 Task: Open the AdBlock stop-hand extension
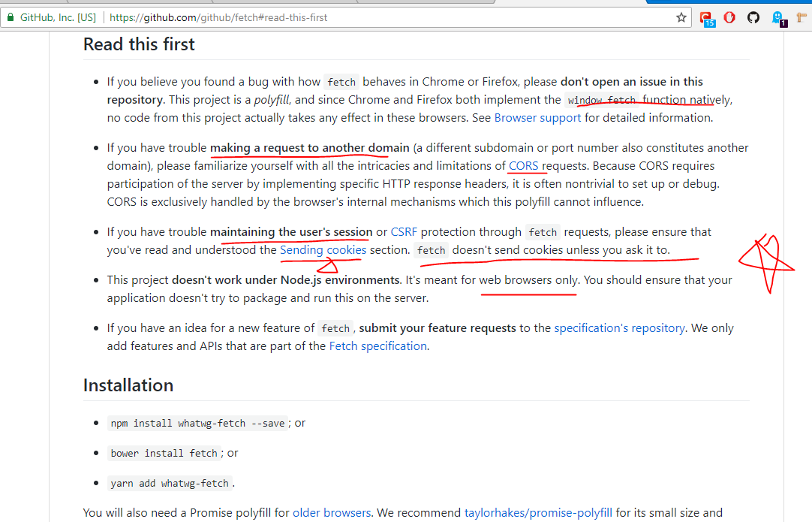pos(729,17)
